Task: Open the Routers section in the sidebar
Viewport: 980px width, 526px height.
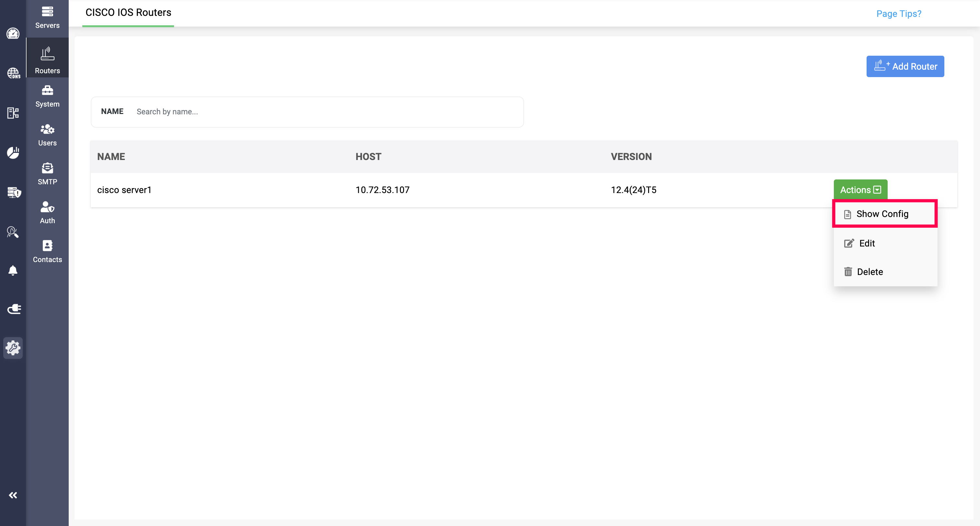Action: (47, 59)
